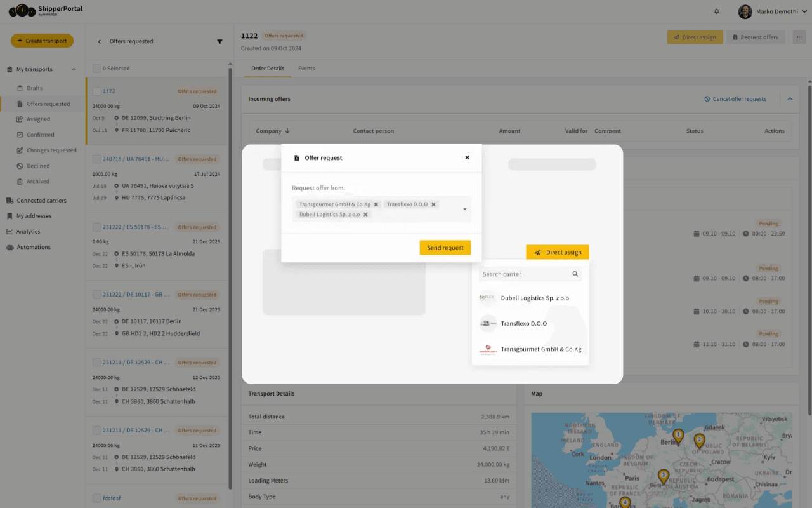812x508 pixels.
Task: Remove Transflexo D.O.O from selected carriers
Action: (x=433, y=204)
